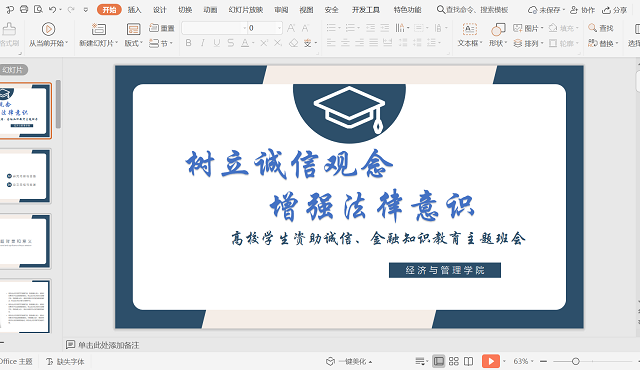Increase font size icon
This screenshot has height=370, width=640.
291,28
